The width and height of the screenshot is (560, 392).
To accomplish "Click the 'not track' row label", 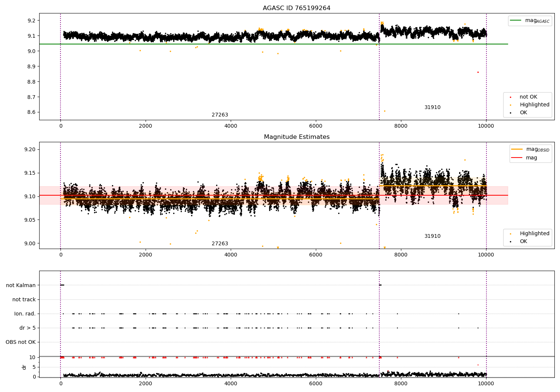I will [24, 300].
